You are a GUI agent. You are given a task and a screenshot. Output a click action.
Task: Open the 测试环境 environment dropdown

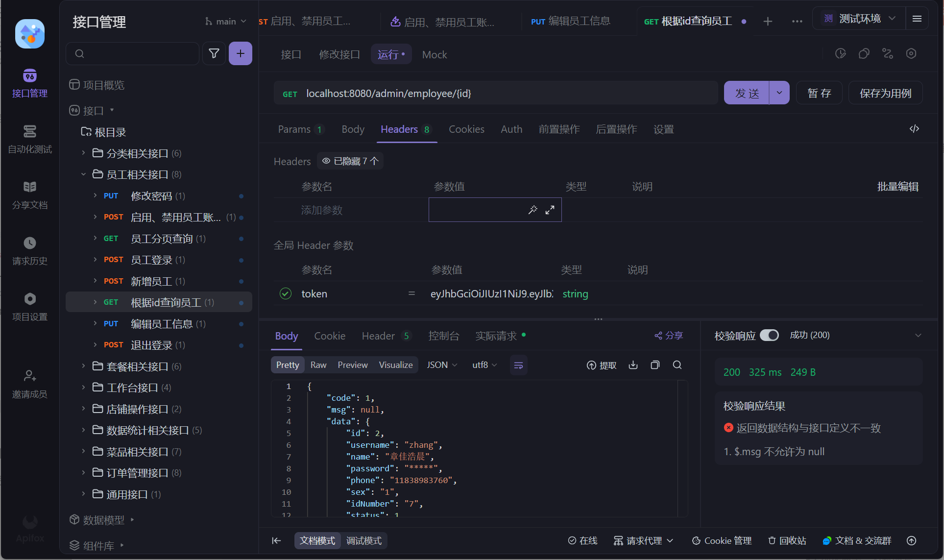(x=859, y=19)
